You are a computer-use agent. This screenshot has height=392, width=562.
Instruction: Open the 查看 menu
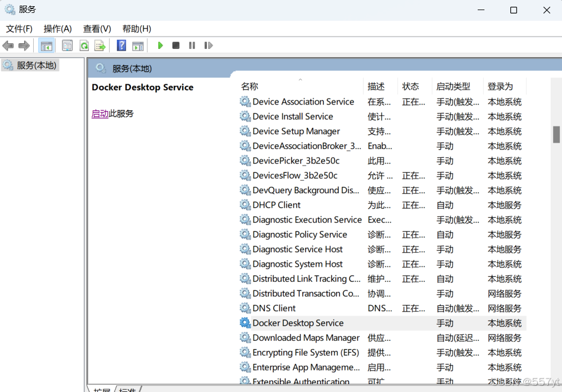tap(96, 29)
